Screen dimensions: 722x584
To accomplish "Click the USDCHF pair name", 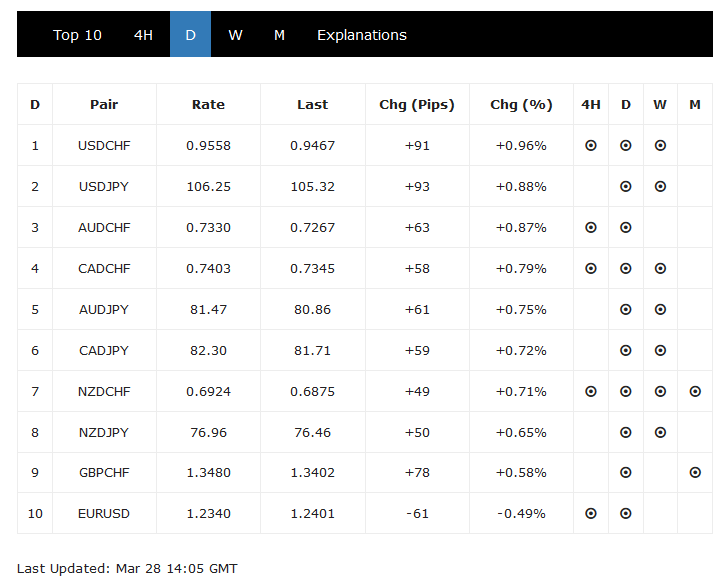I will click(x=104, y=146).
